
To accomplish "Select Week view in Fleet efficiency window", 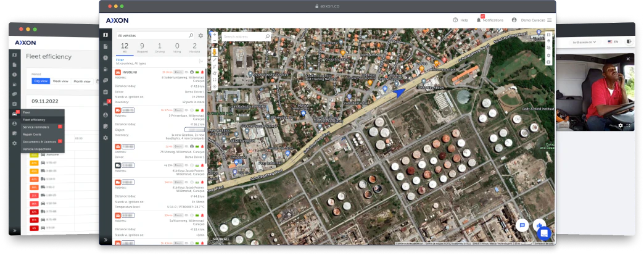I will tap(60, 81).
